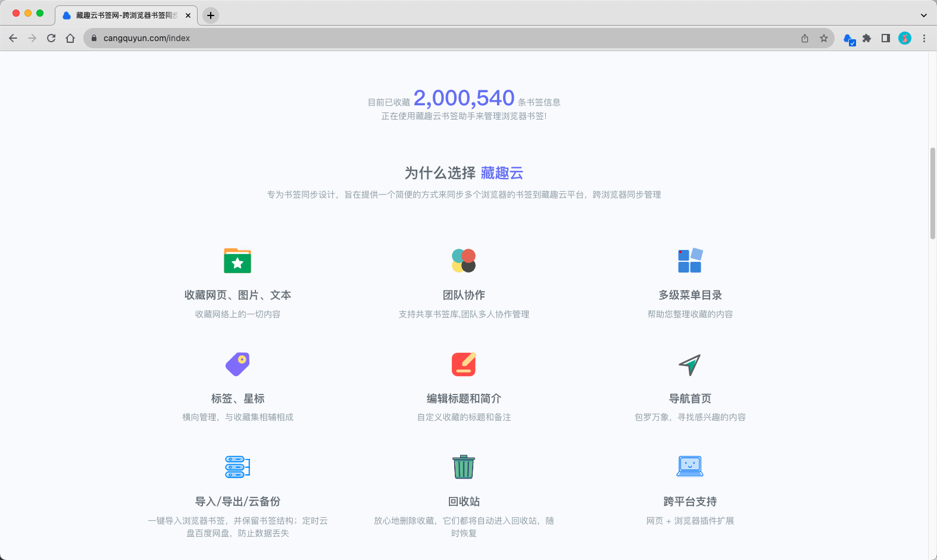This screenshot has width=937, height=560.
Task: Click the 包罗万象，寻找感兴趣的内容 description
Action: click(x=690, y=417)
